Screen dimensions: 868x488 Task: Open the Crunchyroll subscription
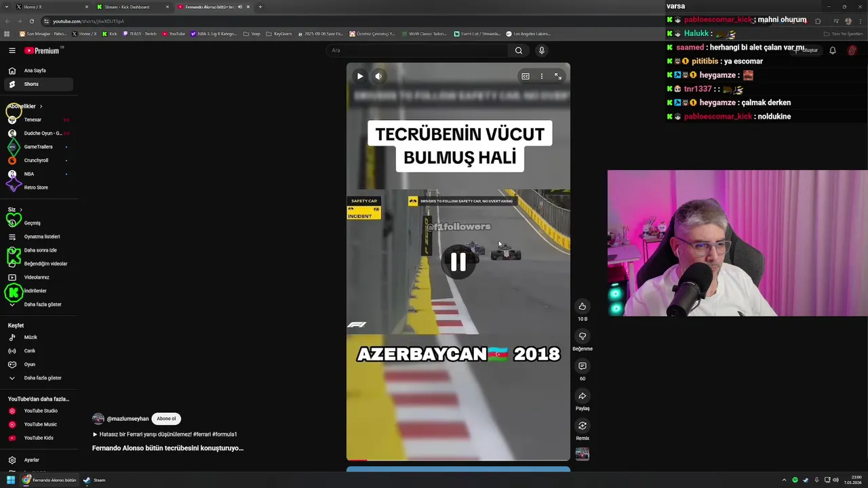(x=39, y=161)
